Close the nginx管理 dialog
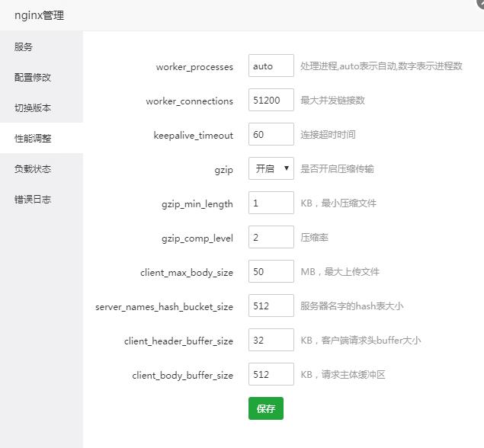The width and height of the screenshot is (484, 448). (480, 3)
